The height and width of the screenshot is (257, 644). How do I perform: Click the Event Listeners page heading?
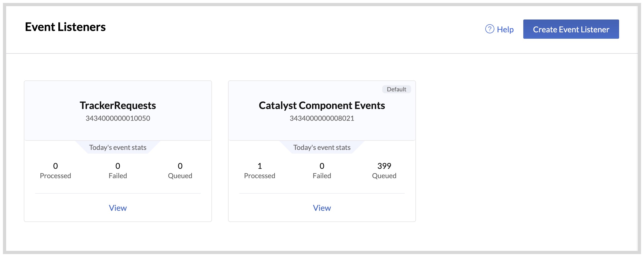[66, 27]
